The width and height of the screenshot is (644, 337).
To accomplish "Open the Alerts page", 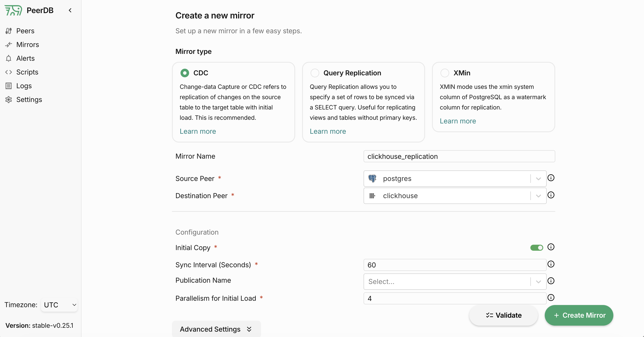I will tap(26, 58).
